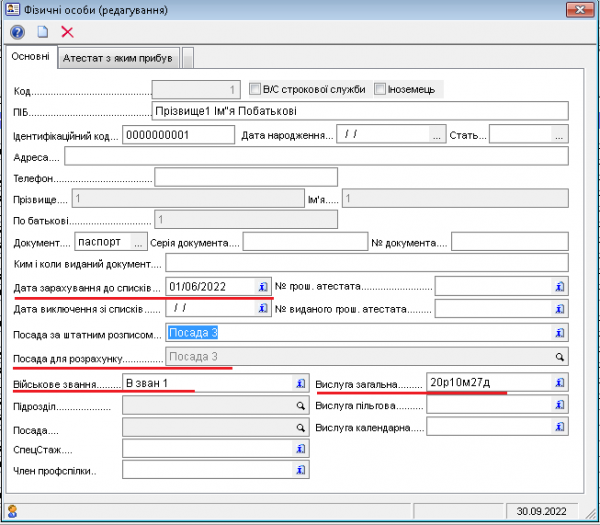This screenshot has width=600, height=525.
Task: Click lookup icon in Член профспілки field
Action: 298,472
